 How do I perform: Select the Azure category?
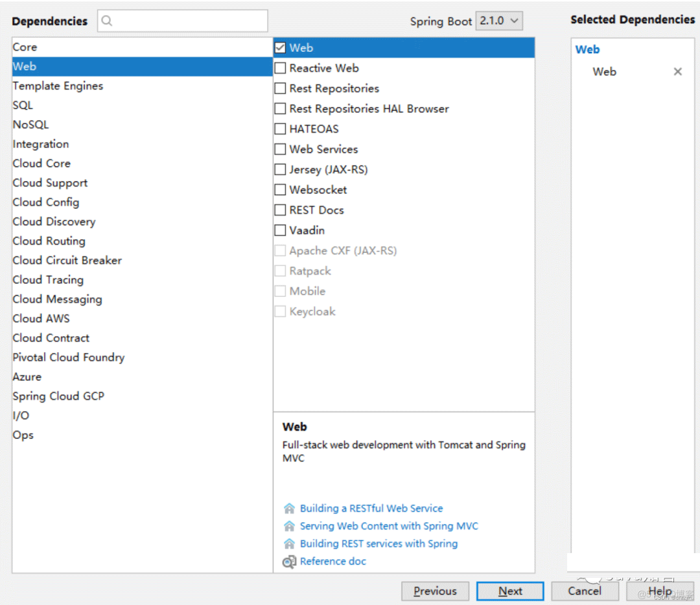(x=142, y=377)
